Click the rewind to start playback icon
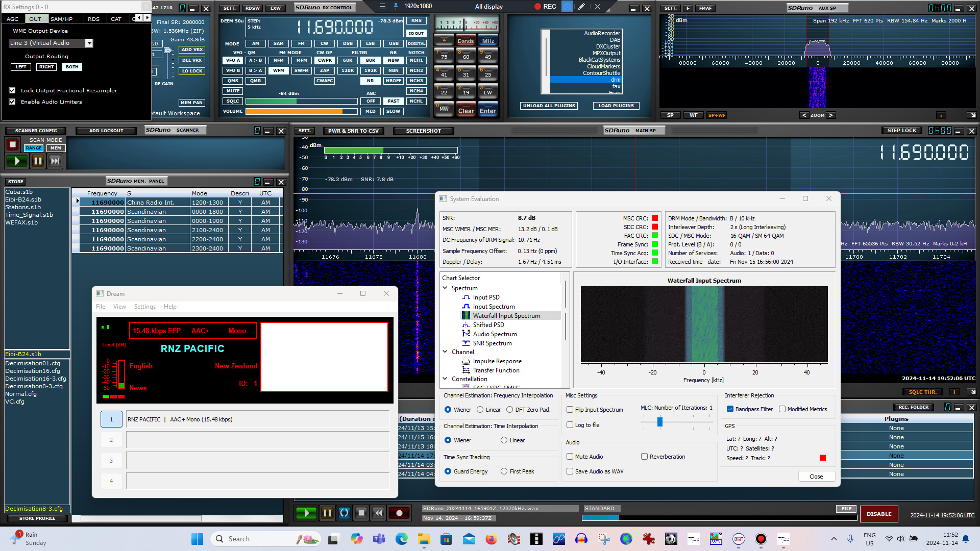980x551 pixels. (378, 513)
